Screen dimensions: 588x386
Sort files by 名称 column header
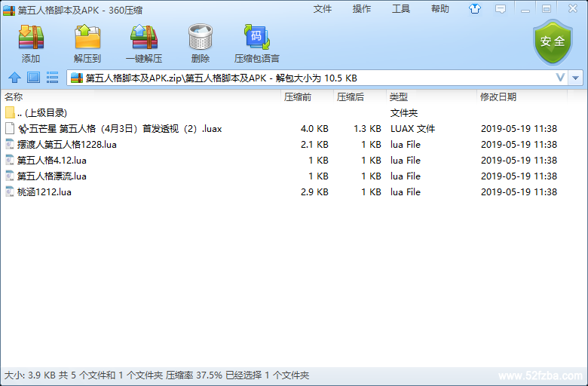[x=14, y=97]
